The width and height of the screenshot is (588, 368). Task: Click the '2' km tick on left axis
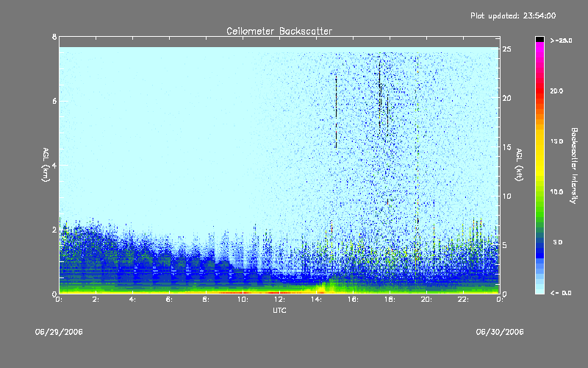54,230
